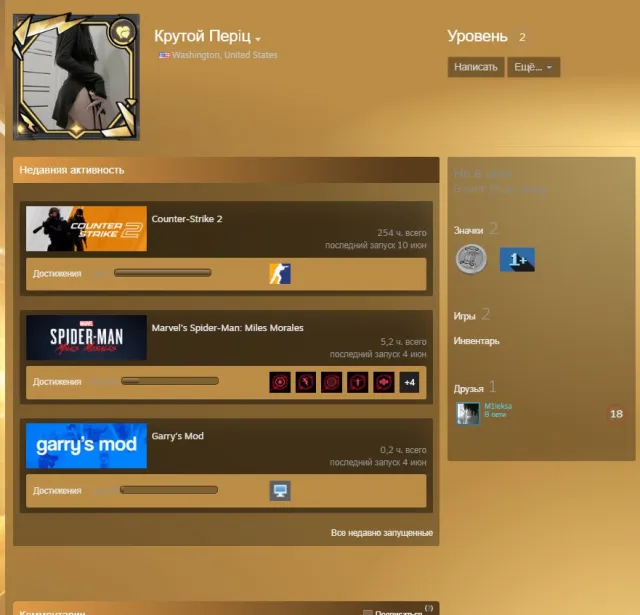Open the Инвентарь link
The width and height of the screenshot is (640, 615).
coord(476,341)
